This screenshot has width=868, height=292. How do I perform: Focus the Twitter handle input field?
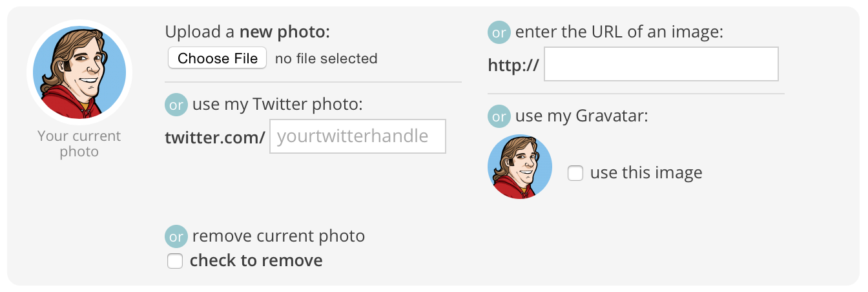pyautogui.click(x=357, y=136)
